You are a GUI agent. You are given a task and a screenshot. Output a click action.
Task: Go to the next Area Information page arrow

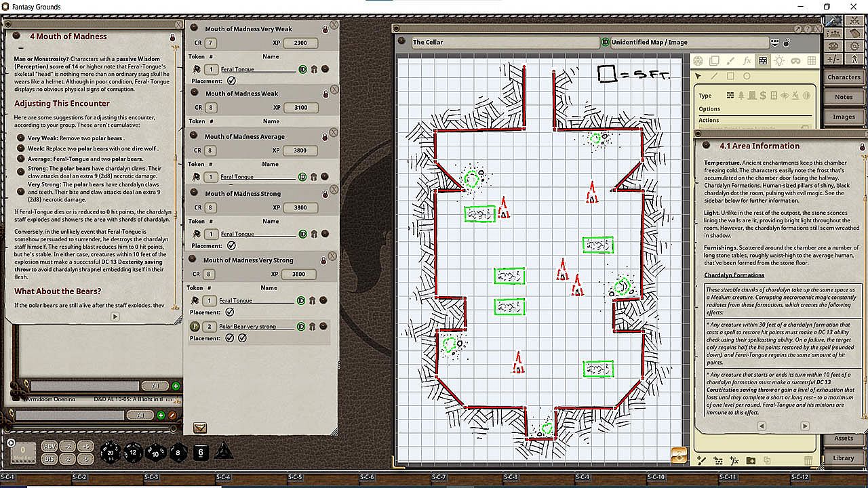click(x=805, y=426)
